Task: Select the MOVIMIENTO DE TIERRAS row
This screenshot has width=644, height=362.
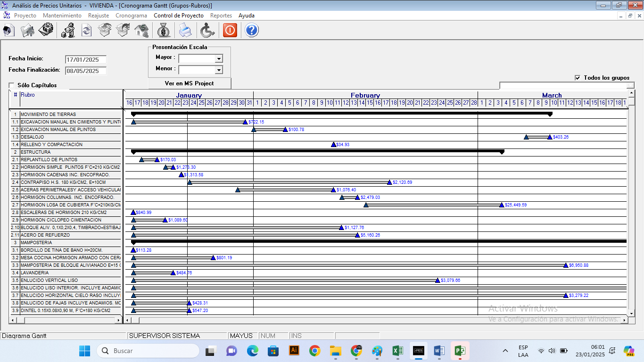Action: [66, 115]
